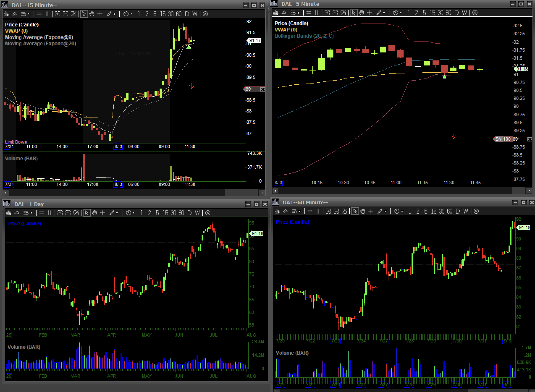Open studies wave icon in 1 Day toolbar
The width and height of the screenshot is (535, 392).
pos(17,213)
